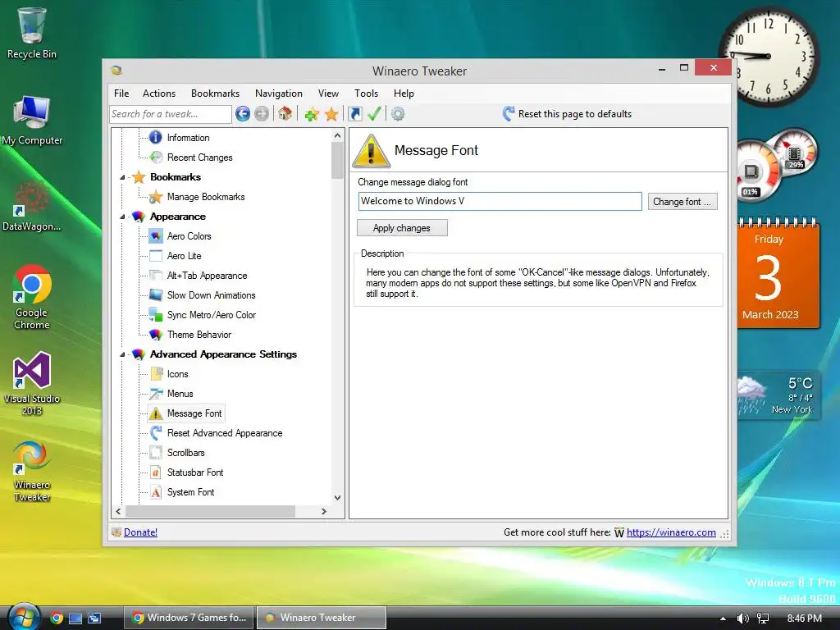Open the Help menu
840x630 pixels.
point(404,94)
